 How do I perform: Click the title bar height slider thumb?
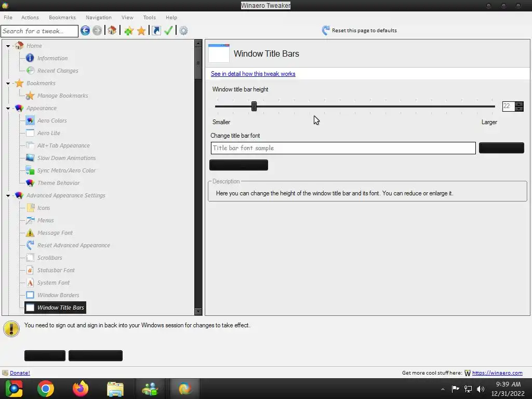coord(254,106)
